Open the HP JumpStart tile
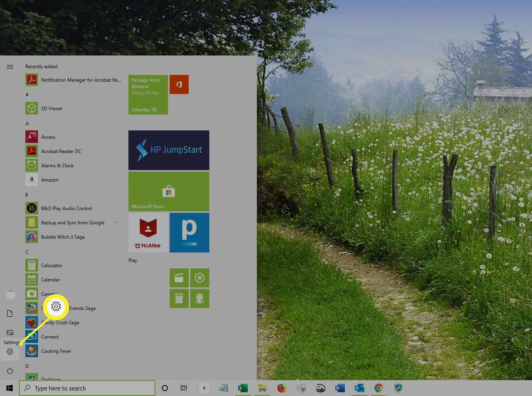Image resolution: width=532 pixels, height=396 pixels. [x=169, y=150]
